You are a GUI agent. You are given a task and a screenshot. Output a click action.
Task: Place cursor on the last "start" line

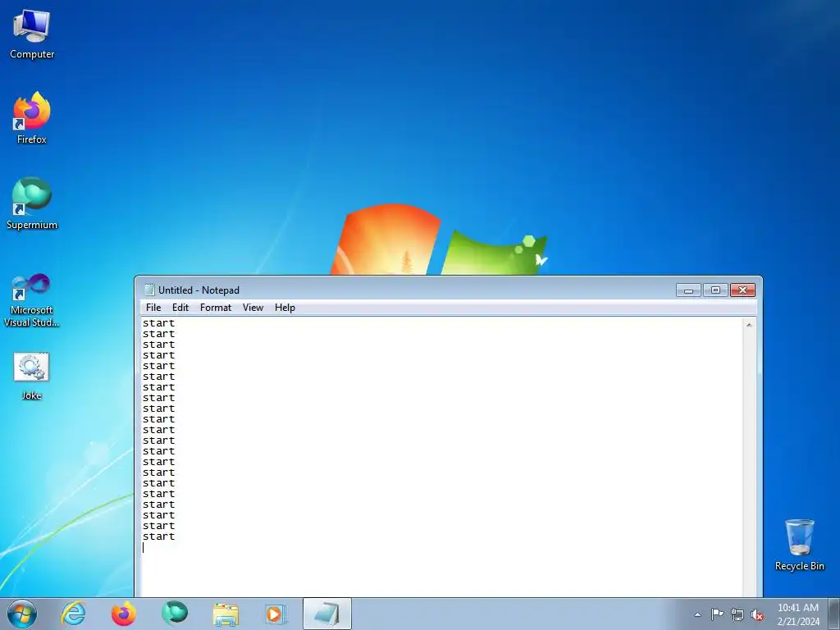coord(158,536)
